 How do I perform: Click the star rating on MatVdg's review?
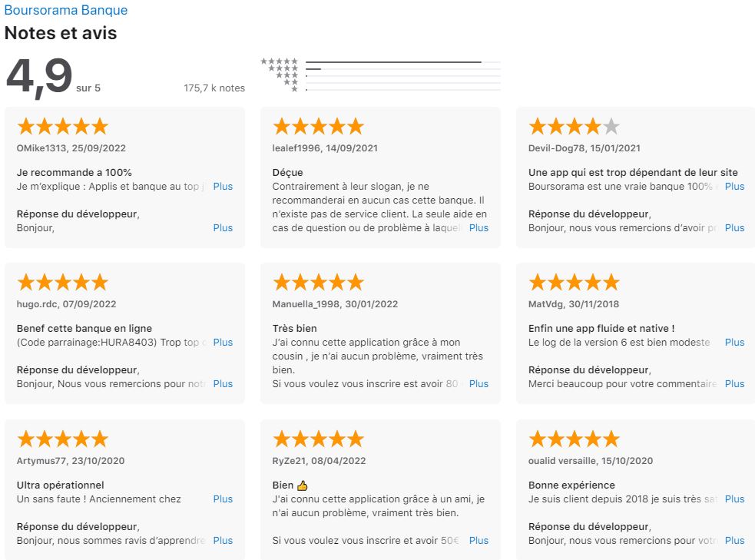(x=574, y=283)
